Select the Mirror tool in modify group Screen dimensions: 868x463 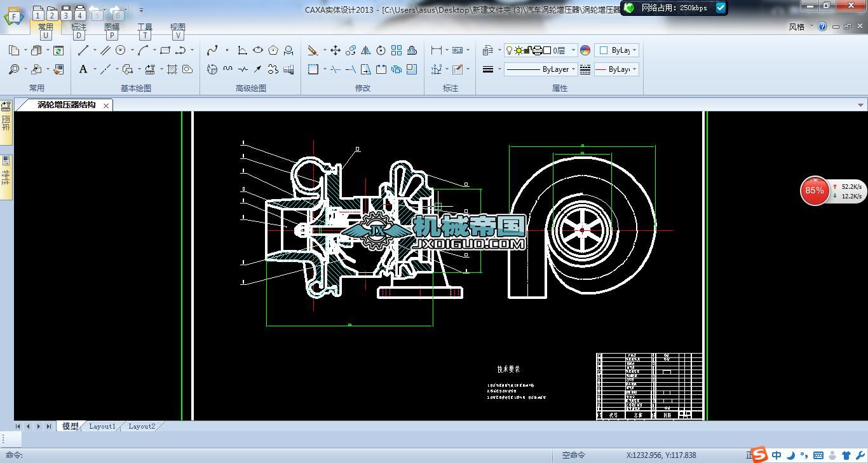point(366,50)
